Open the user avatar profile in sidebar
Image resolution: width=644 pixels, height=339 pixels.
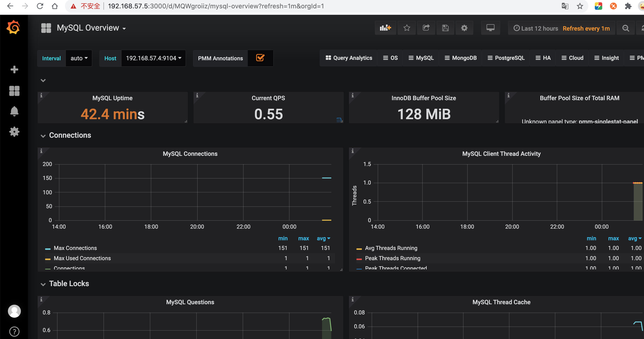14,311
